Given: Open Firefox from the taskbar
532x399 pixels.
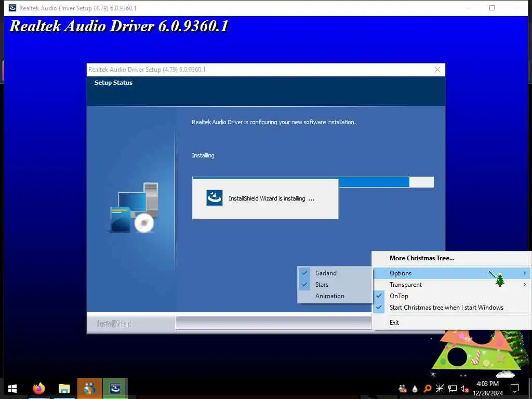Looking at the screenshot, I should (39, 389).
